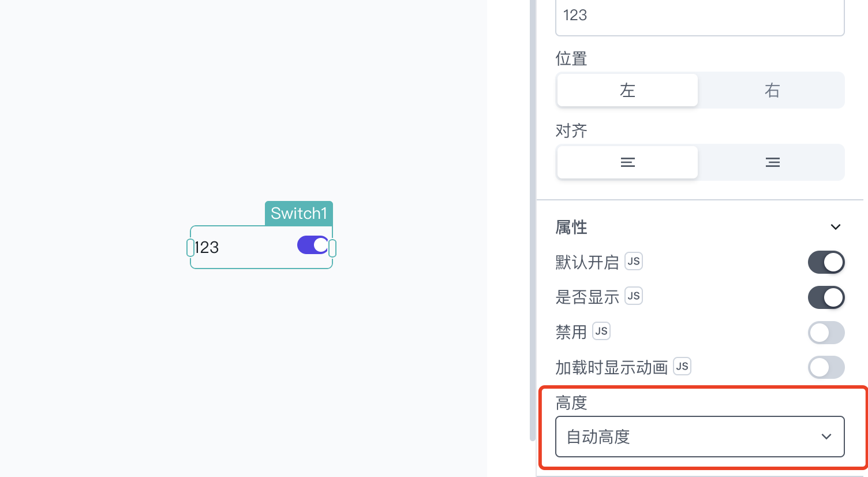Toggle 是否显示 switch

coord(826,297)
